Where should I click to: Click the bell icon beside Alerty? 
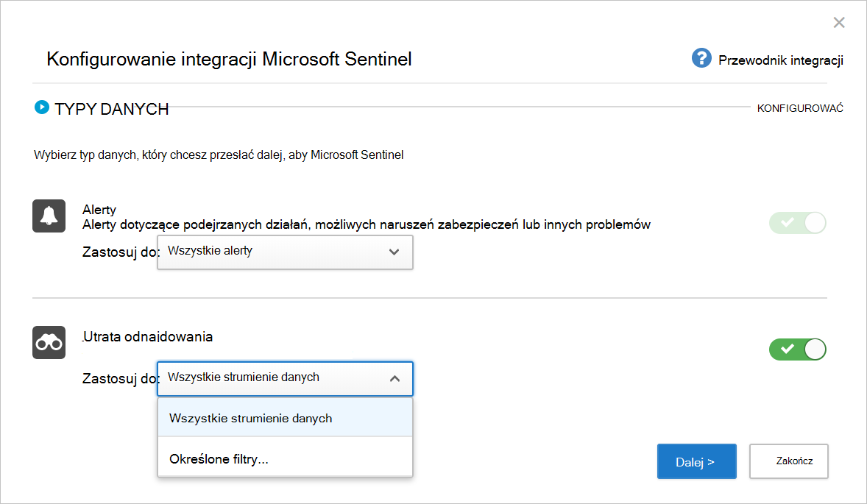49,216
